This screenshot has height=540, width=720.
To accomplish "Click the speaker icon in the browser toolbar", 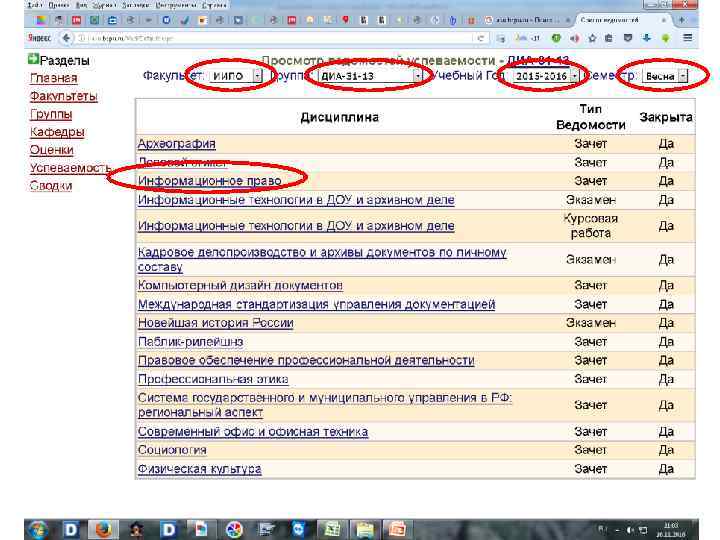I will tap(574, 38).
